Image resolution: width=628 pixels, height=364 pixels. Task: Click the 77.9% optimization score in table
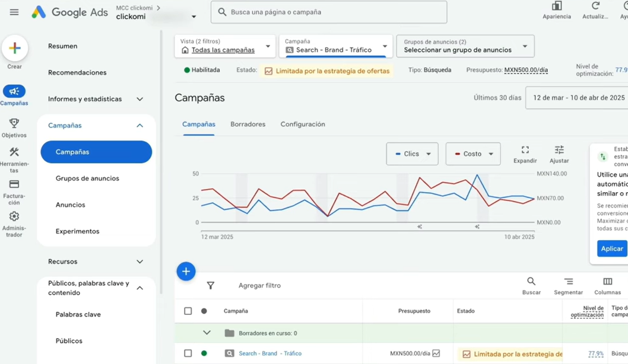(x=595, y=353)
